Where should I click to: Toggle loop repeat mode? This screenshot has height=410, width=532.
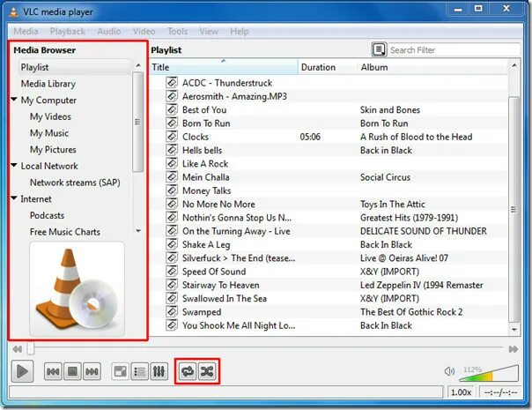point(188,371)
